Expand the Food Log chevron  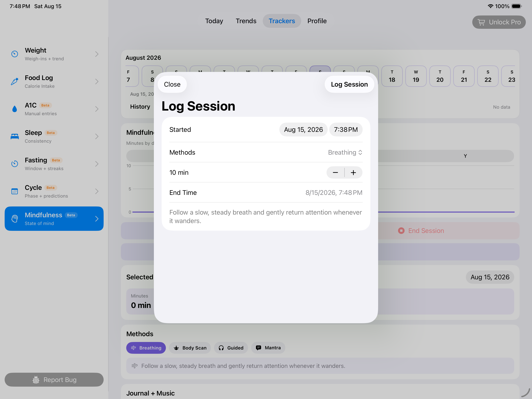click(x=97, y=82)
